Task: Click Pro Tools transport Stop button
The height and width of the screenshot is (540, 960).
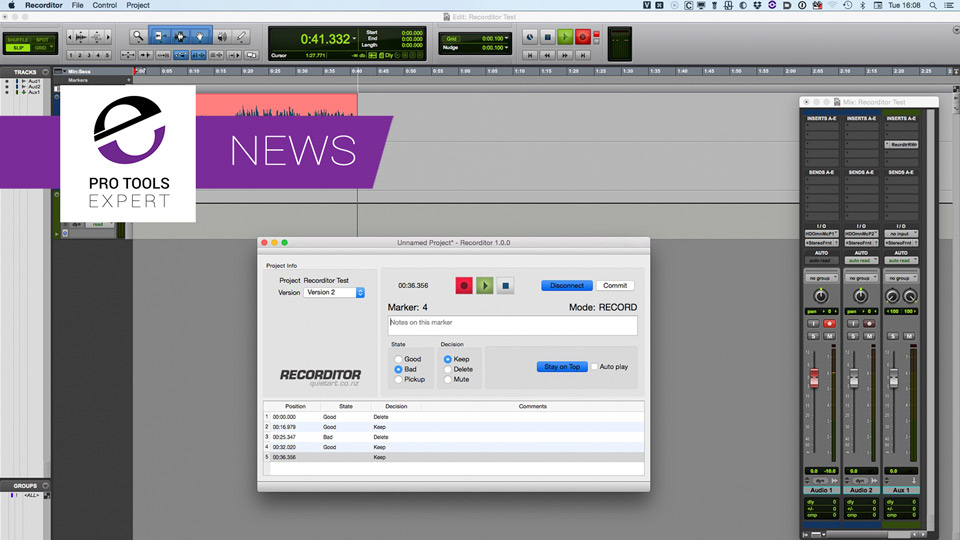Action: point(547,37)
